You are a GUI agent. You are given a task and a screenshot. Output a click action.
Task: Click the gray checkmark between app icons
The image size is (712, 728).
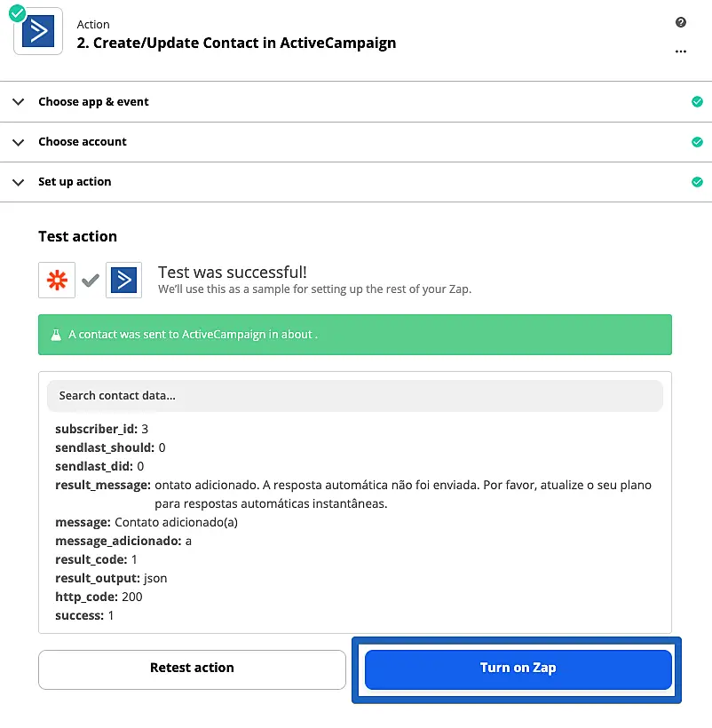91,281
